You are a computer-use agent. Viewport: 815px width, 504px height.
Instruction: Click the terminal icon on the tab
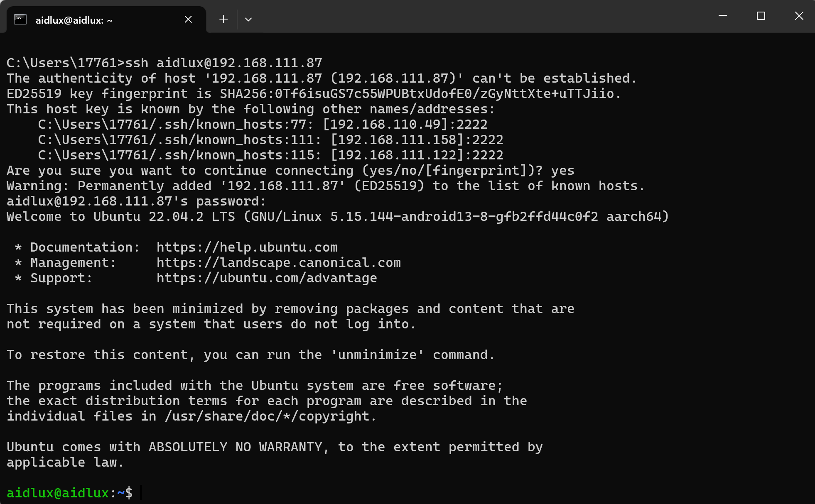click(x=20, y=20)
